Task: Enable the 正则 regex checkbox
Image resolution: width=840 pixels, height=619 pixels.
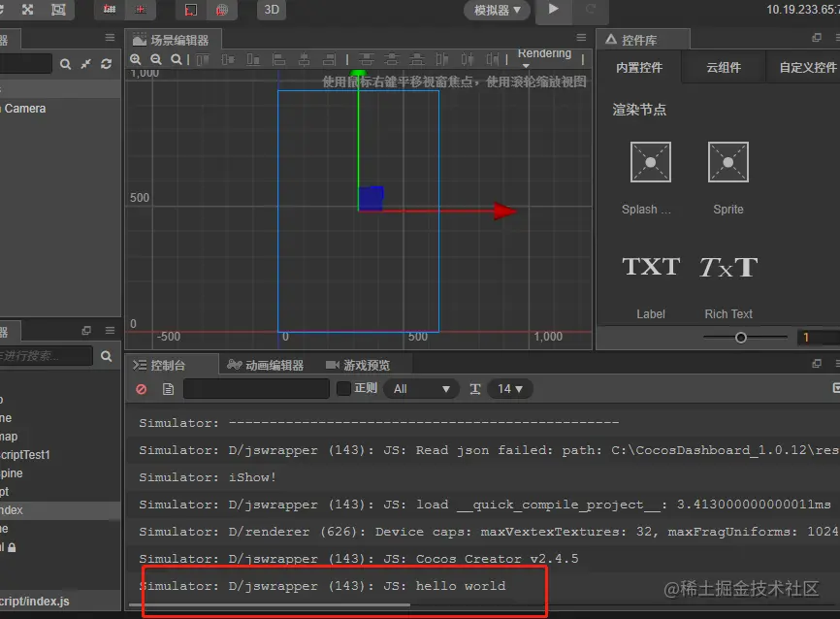Action: pos(343,388)
